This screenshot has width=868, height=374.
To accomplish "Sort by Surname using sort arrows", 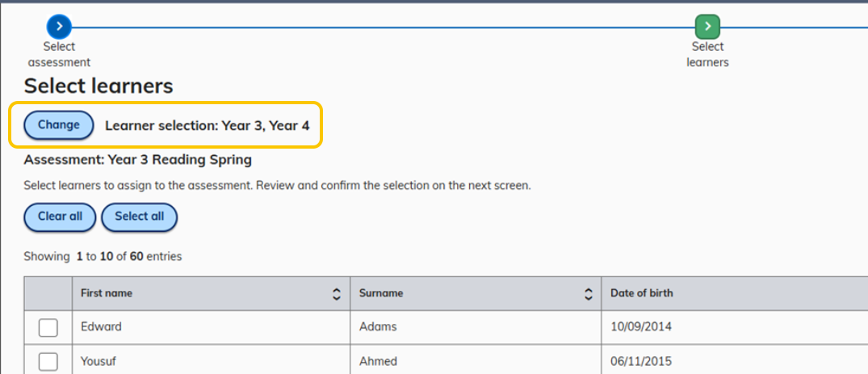I will point(588,295).
